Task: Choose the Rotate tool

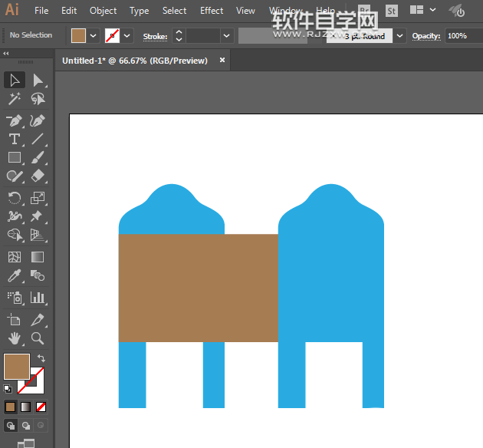Action: click(15, 198)
